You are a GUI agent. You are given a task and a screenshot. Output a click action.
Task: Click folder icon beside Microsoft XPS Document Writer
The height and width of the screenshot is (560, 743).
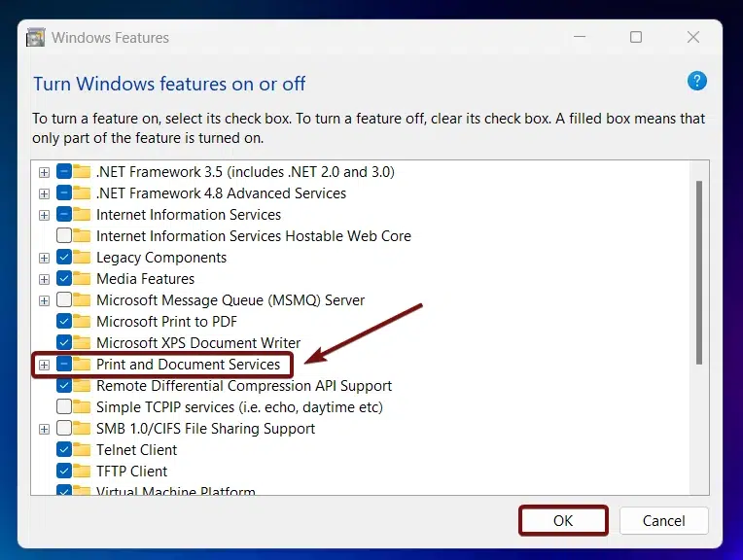[x=82, y=342]
